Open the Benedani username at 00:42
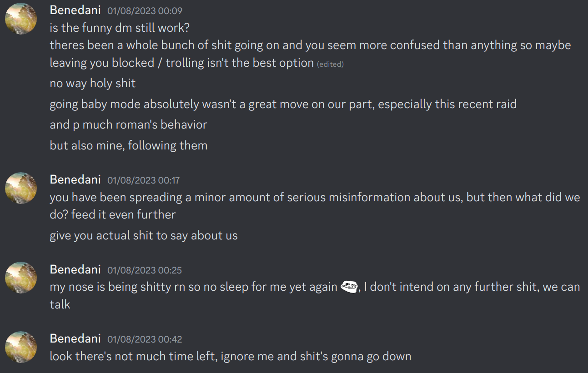Image resolution: width=588 pixels, height=373 pixels. pos(75,338)
